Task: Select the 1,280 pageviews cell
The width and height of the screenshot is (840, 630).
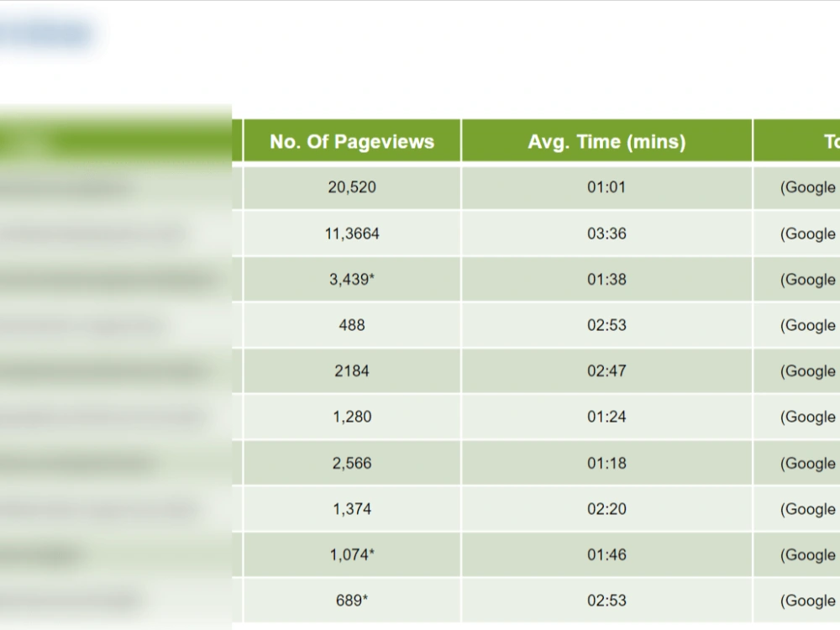Action: coord(352,417)
